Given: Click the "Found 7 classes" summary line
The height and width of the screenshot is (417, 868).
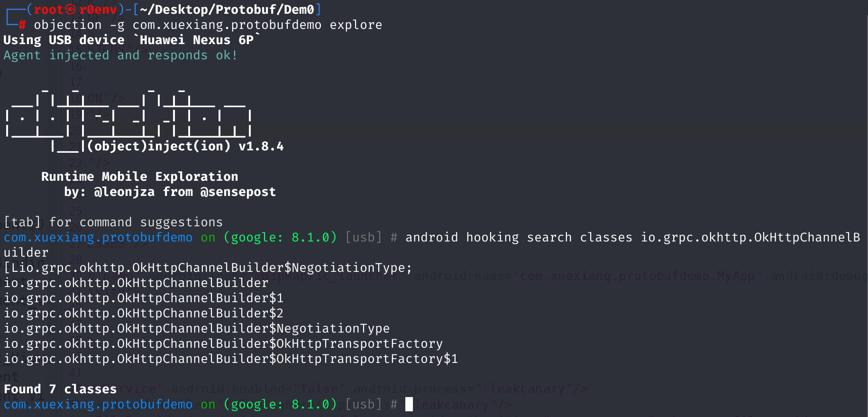Looking at the screenshot, I should pyautogui.click(x=60, y=389).
